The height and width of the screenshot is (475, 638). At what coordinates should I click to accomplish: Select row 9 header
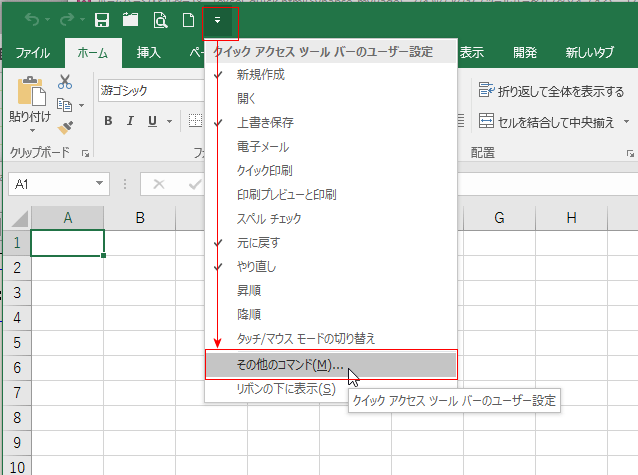coord(17,442)
